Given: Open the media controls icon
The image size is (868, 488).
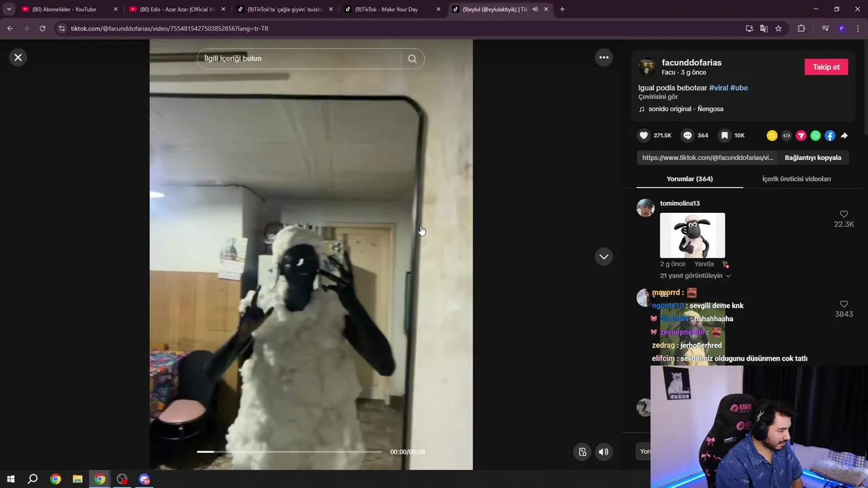Looking at the screenshot, I should click(x=825, y=28).
